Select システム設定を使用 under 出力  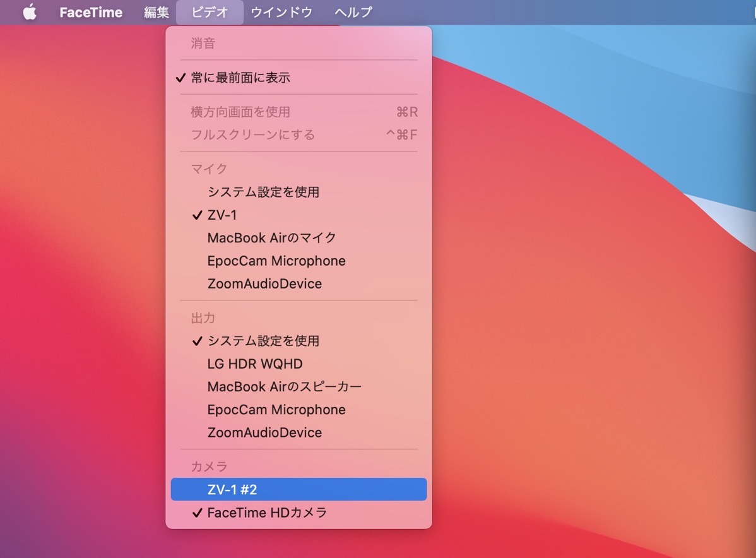tap(298, 341)
